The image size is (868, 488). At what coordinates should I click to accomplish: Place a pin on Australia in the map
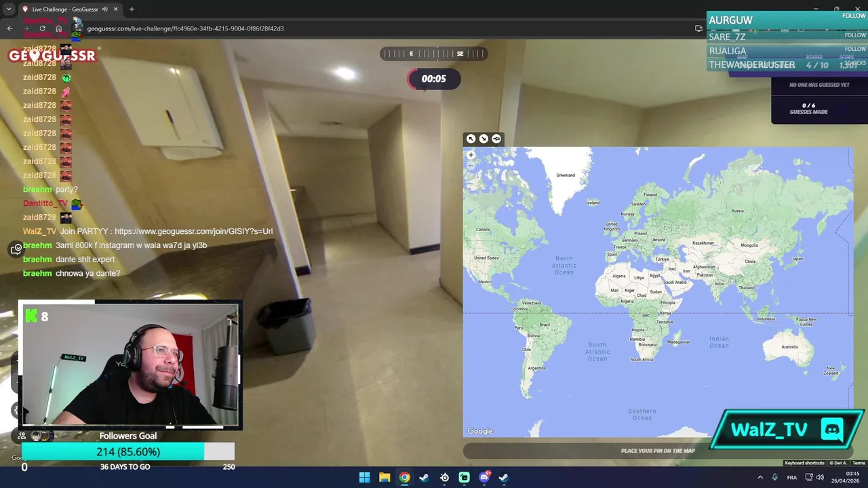pos(789,347)
